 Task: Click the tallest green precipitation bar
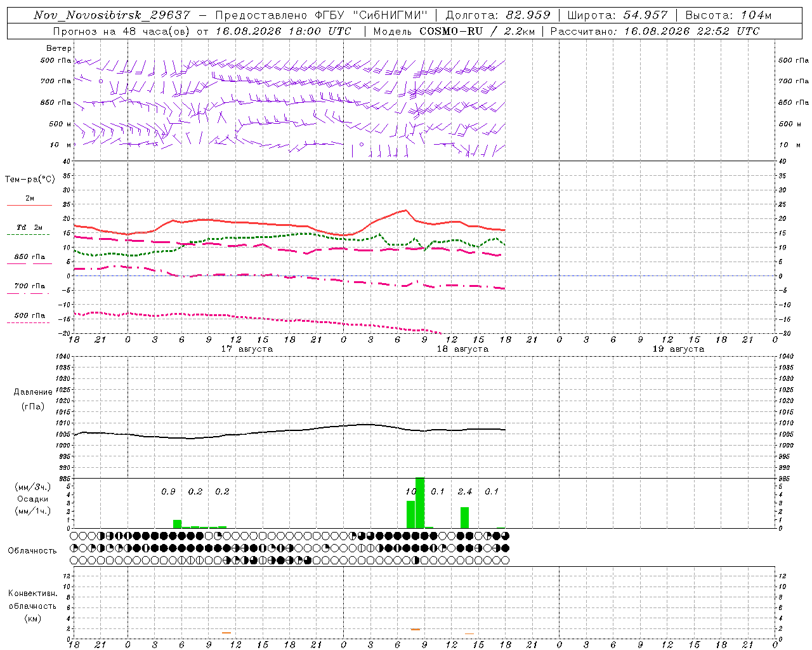(x=420, y=502)
